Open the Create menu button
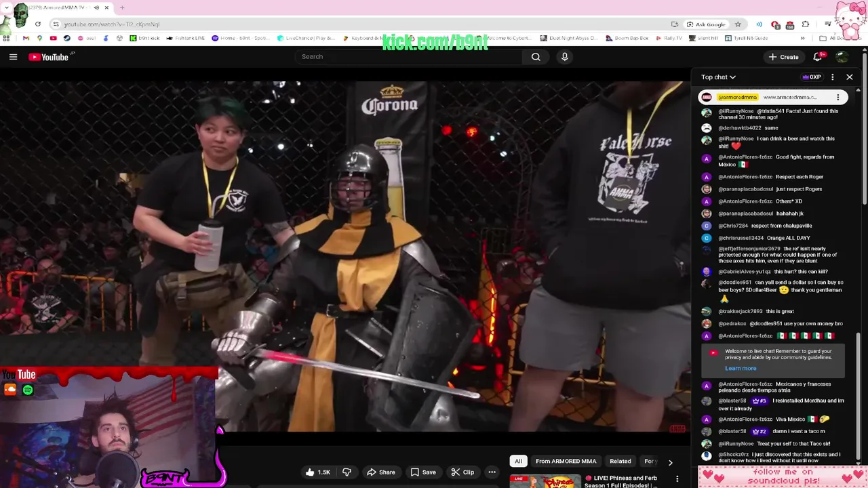 point(783,57)
